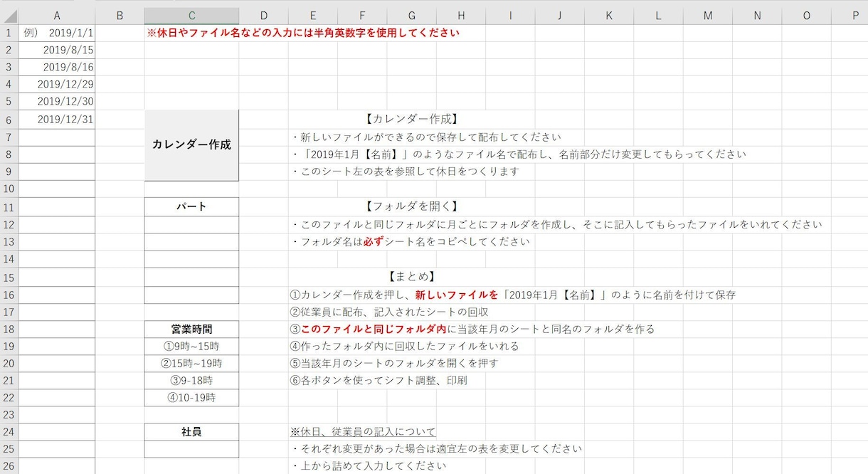Click the ②15時~19時 cell
Image resolution: width=868 pixels, height=474 pixels.
click(191, 363)
